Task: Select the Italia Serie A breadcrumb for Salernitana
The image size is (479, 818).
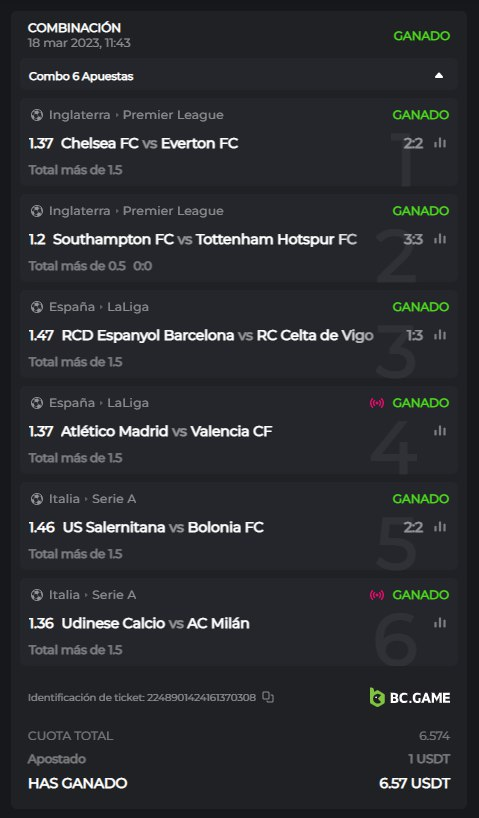Action: [92, 499]
